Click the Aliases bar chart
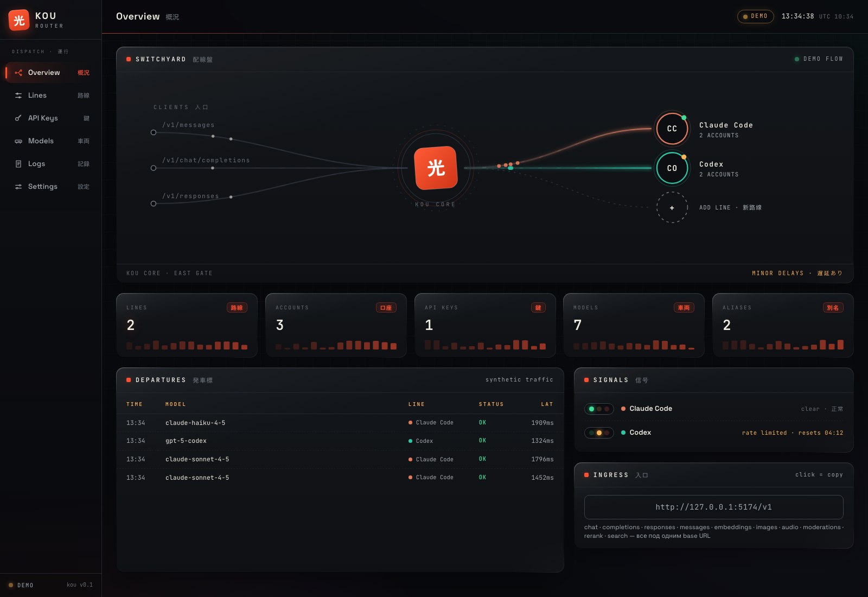Image resolution: width=868 pixels, height=597 pixels. click(783, 345)
